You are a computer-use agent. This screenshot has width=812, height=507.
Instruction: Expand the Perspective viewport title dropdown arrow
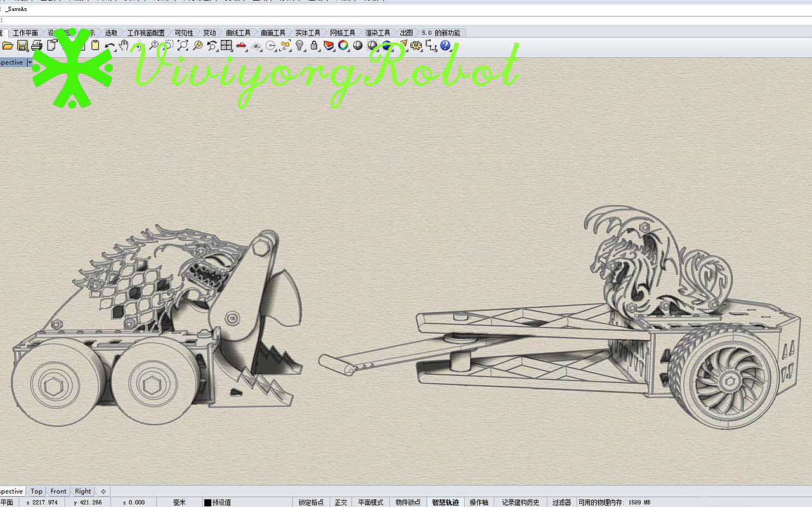click(x=29, y=62)
